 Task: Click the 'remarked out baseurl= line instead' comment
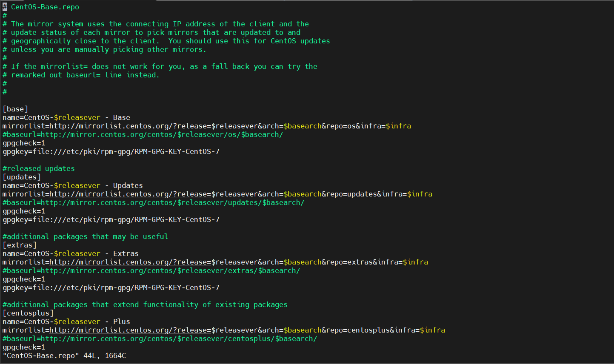[85, 75]
